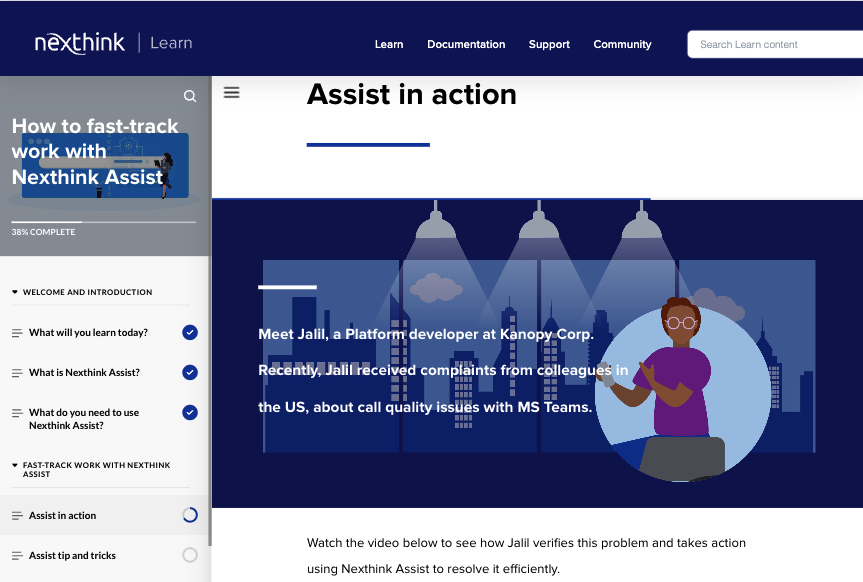Click completed checkmark for What will you learn today
This screenshot has height=582, width=863.
(x=190, y=333)
